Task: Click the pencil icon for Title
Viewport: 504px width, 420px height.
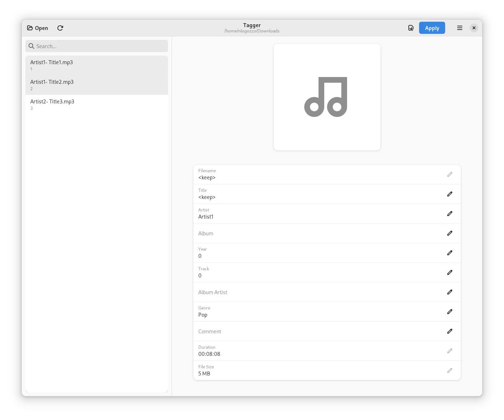Action: pyautogui.click(x=449, y=194)
